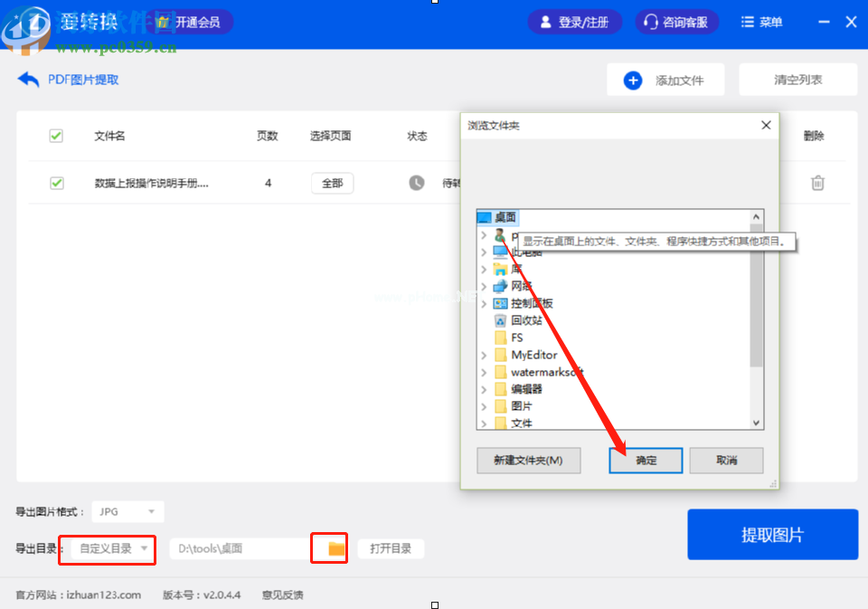Click the folder tree vertical scrollbar
This screenshot has height=609, width=868.
coord(757,299)
